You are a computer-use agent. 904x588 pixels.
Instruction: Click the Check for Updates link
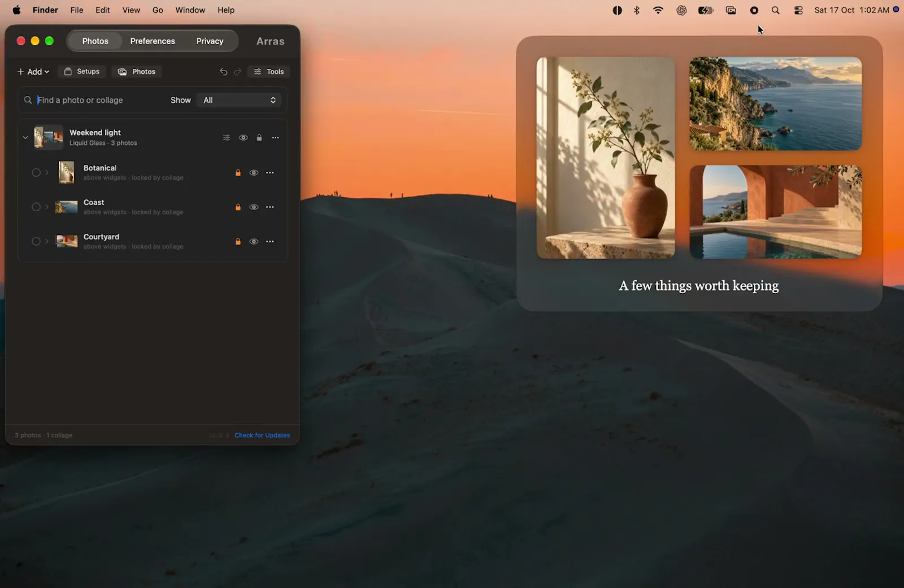click(262, 435)
